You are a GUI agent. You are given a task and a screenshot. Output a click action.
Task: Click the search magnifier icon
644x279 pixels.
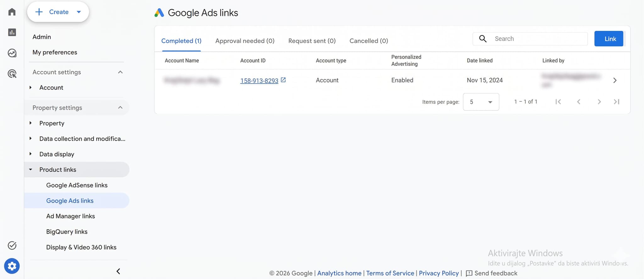coord(483,39)
